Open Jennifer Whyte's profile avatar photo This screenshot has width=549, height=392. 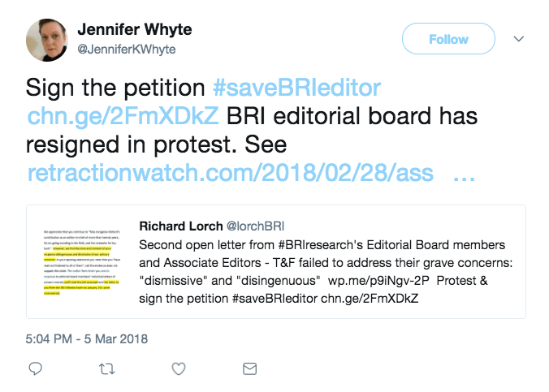tap(46, 39)
